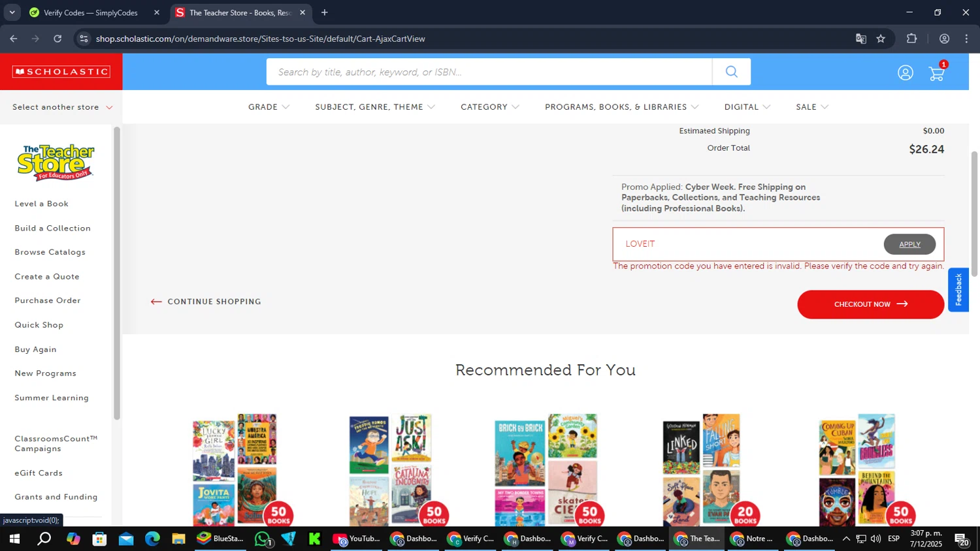
Task: Expand PROGRAMS, BOOKS, & LIBRARIES menu
Action: (622, 107)
